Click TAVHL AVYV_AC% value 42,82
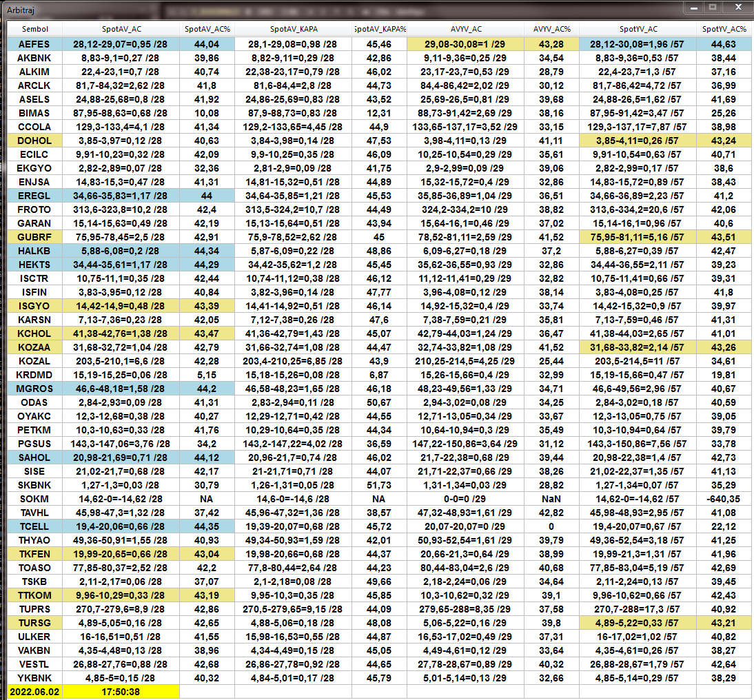Screen dimensions: 754x700 [x=551, y=513]
